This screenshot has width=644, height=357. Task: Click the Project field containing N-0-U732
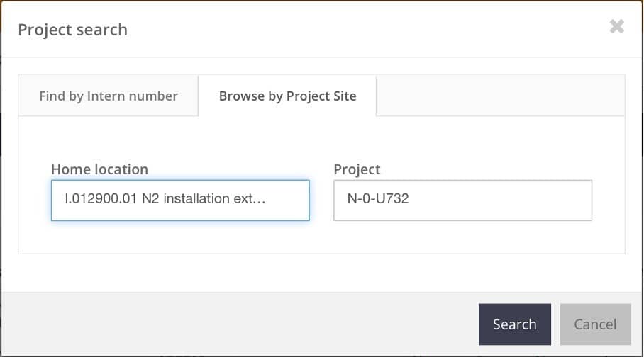coord(463,200)
